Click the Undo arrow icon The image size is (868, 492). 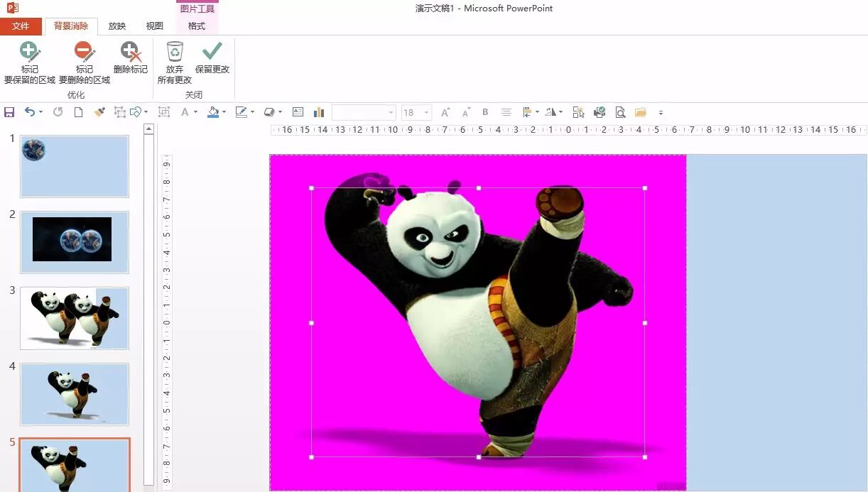pyautogui.click(x=30, y=112)
